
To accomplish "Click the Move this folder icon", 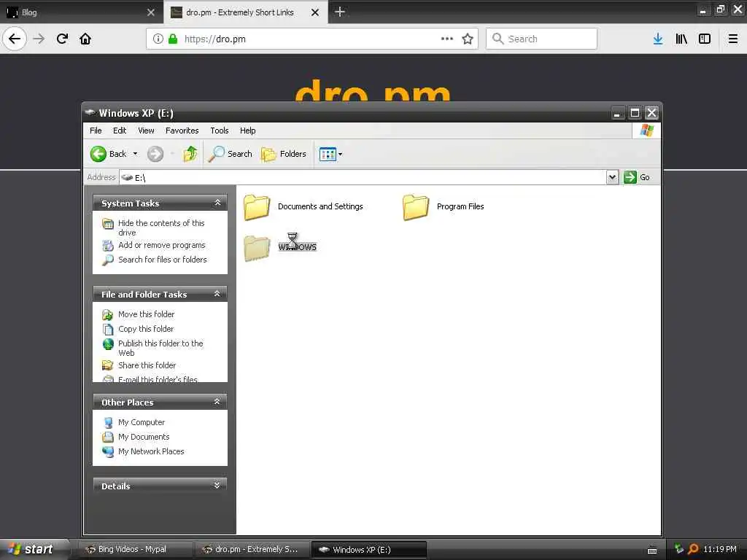I will coord(108,315).
